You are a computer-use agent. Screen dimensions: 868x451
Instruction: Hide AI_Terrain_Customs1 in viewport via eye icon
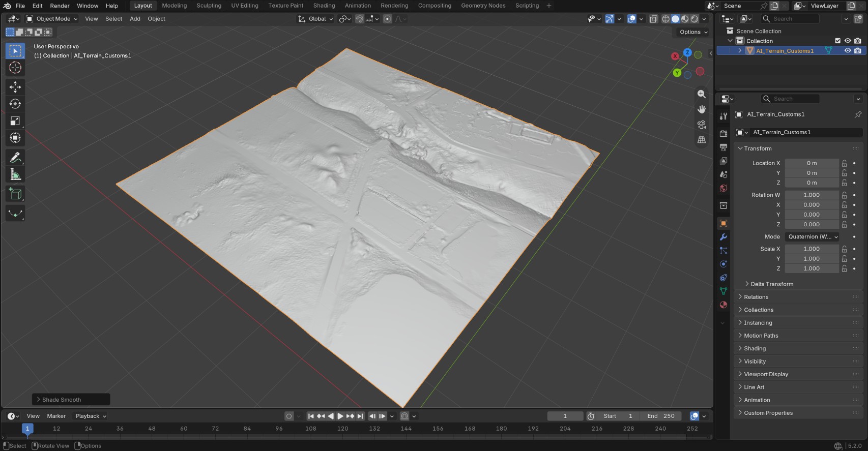coord(848,51)
